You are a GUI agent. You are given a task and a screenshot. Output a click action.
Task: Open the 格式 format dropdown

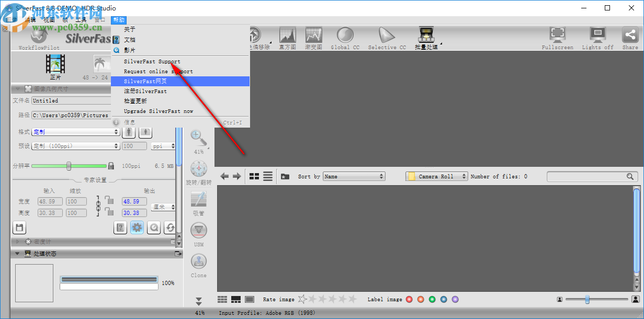(76, 132)
